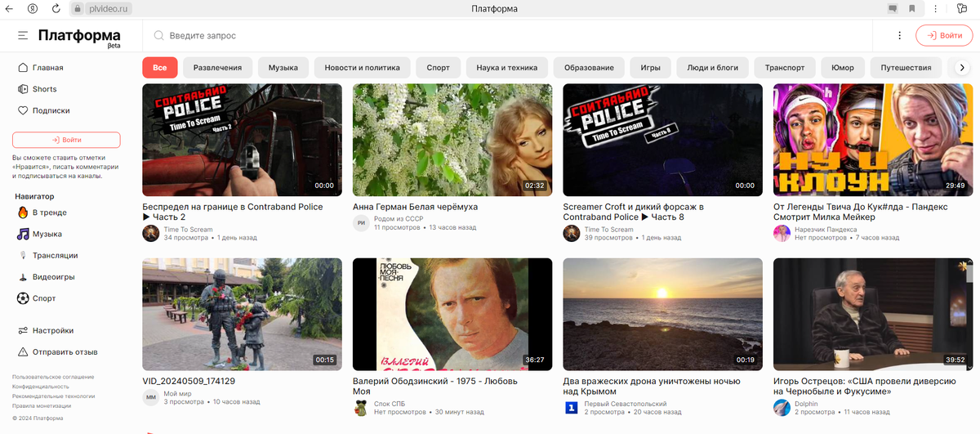Select the Наука и техника category chip
The image size is (980, 434).
(x=506, y=68)
